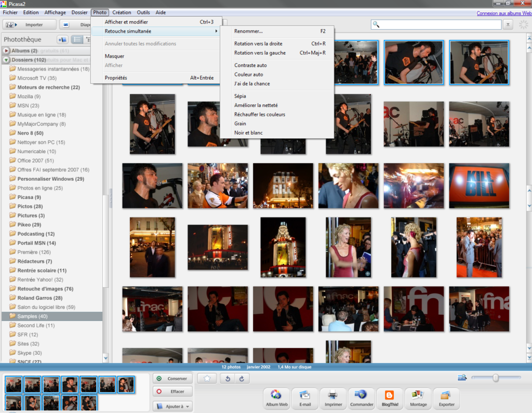The image size is (532, 413).
Task: Open the search options dropdown arrow
Action: (x=508, y=24)
